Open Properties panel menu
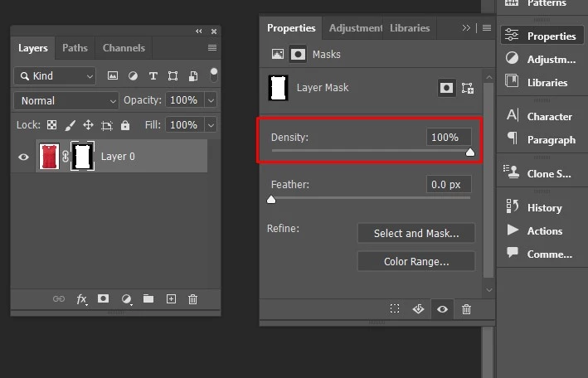The image size is (588, 378). [x=487, y=28]
